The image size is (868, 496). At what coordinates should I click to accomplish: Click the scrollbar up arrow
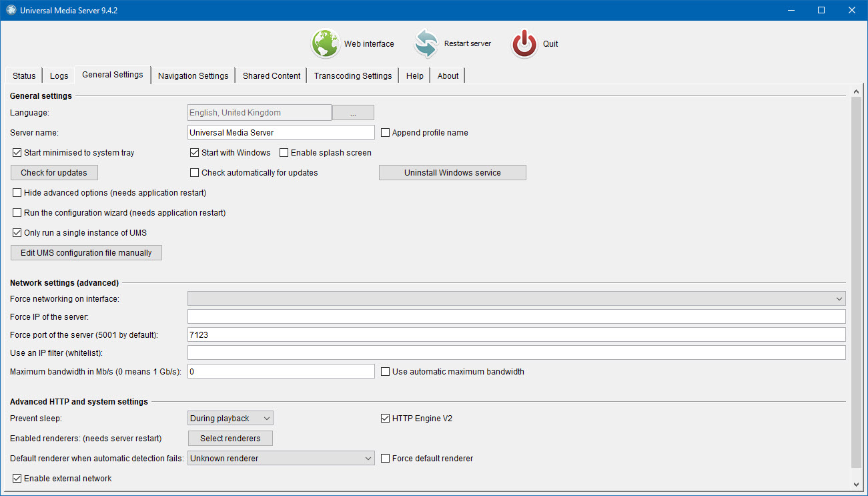tap(857, 91)
